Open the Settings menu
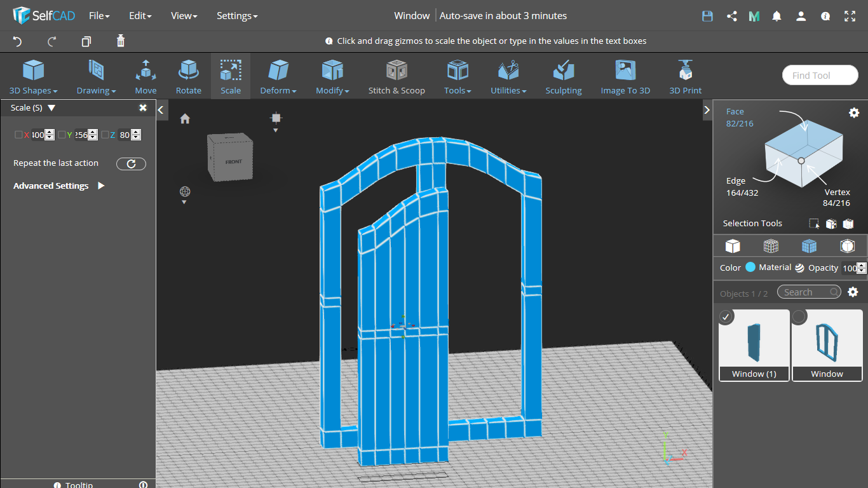Screen dimensions: 868x488 237,16
